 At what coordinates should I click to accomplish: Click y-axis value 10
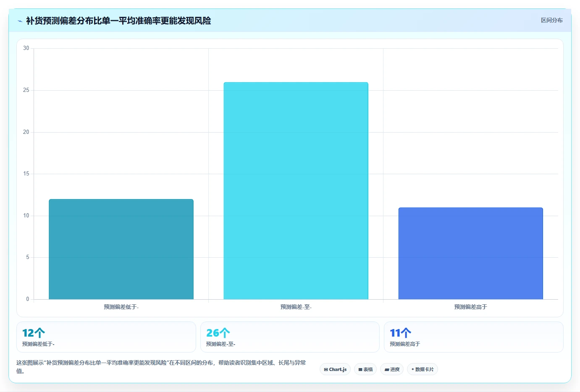[x=26, y=216]
